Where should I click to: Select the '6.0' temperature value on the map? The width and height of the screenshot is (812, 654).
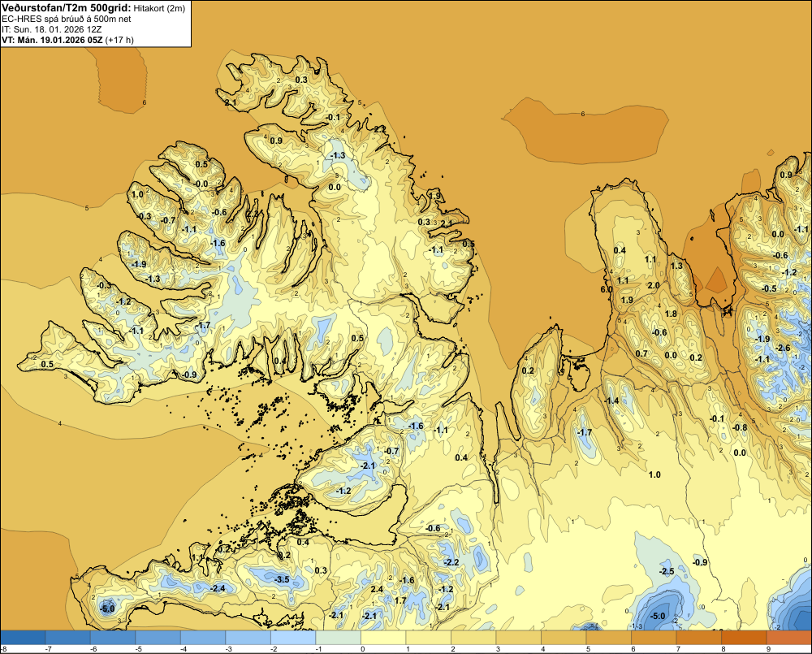(x=607, y=290)
